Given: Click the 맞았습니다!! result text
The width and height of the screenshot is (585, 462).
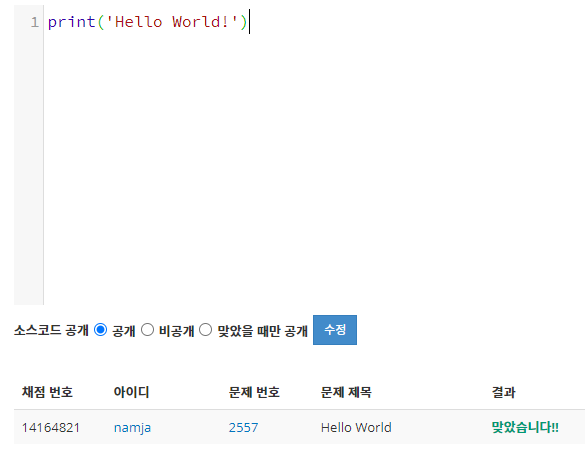Looking at the screenshot, I should tap(525, 427).
